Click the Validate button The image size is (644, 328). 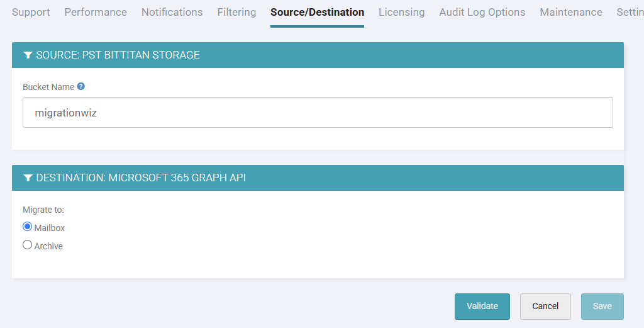point(482,306)
